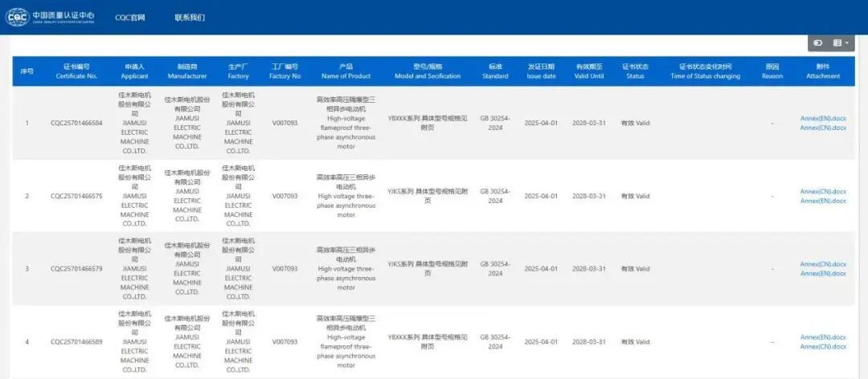The height and width of the screenshot is (379, 868).
Task: Click the Issue date column header
Action: click(541, 71)
